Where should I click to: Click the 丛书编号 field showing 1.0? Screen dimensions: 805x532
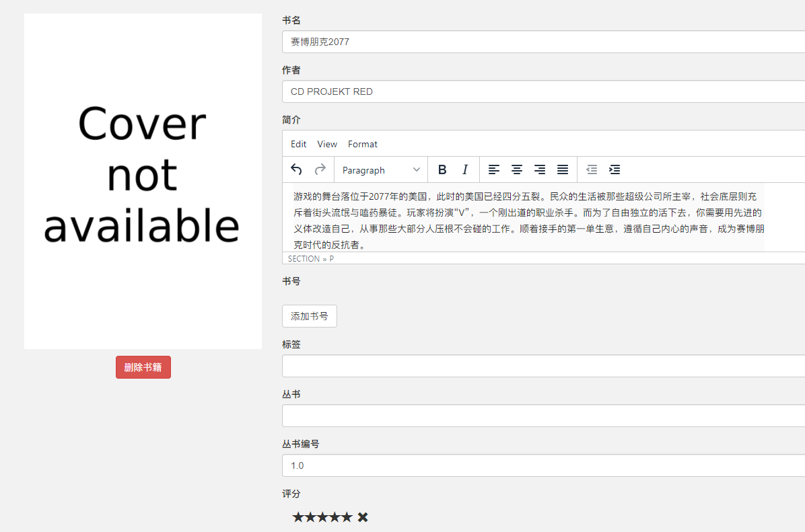tap(543, 465)
